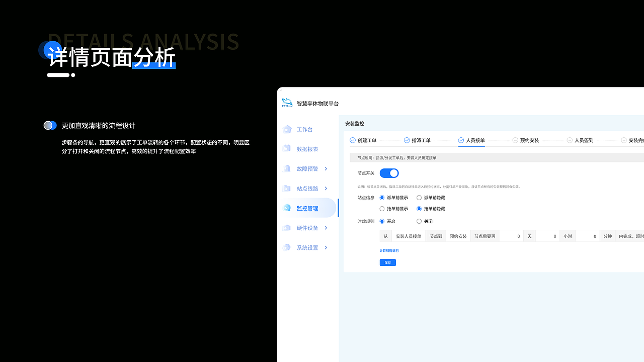This screenshot has height=362, width=644.
Task: Click the 站点线路 icon in sidebar
Action: pos(288,188)
